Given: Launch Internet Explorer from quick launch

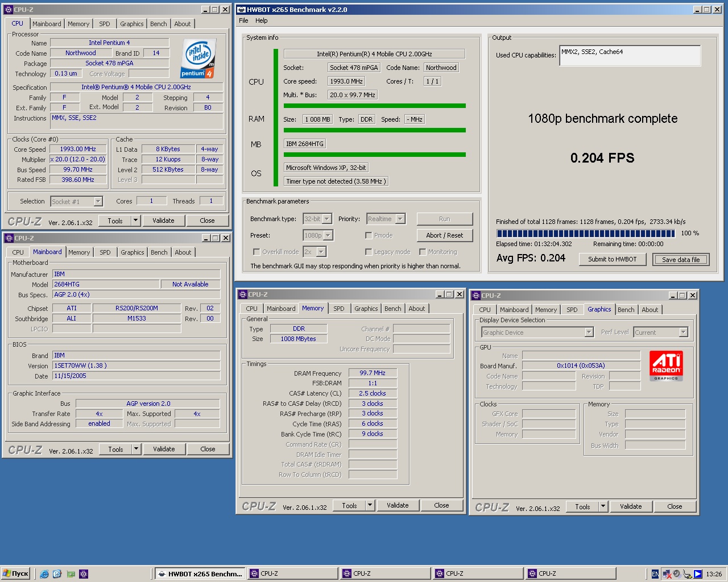Looking at the screenshot, I should tap(44, 574).
